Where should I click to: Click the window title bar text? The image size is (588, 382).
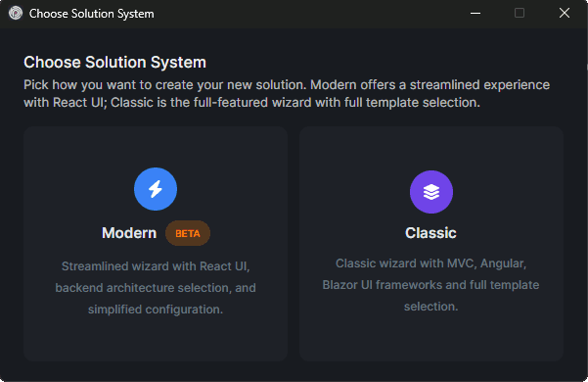92,14
